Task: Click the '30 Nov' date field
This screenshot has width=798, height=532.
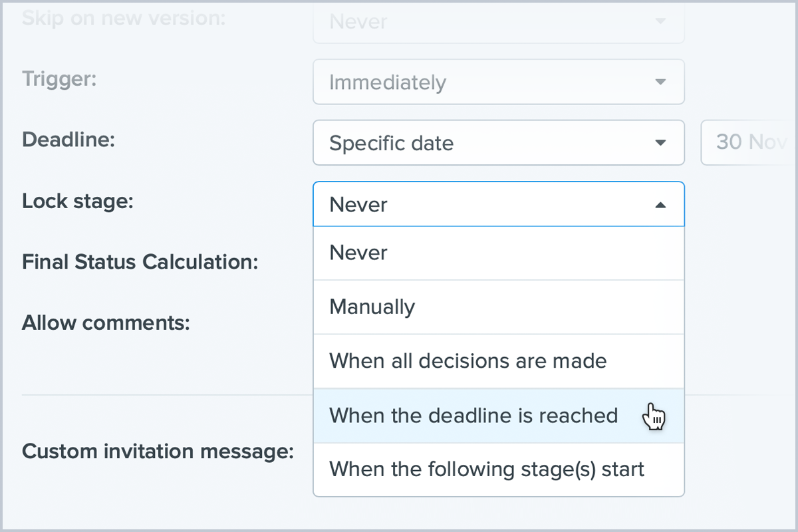Action: pos(748,142)
